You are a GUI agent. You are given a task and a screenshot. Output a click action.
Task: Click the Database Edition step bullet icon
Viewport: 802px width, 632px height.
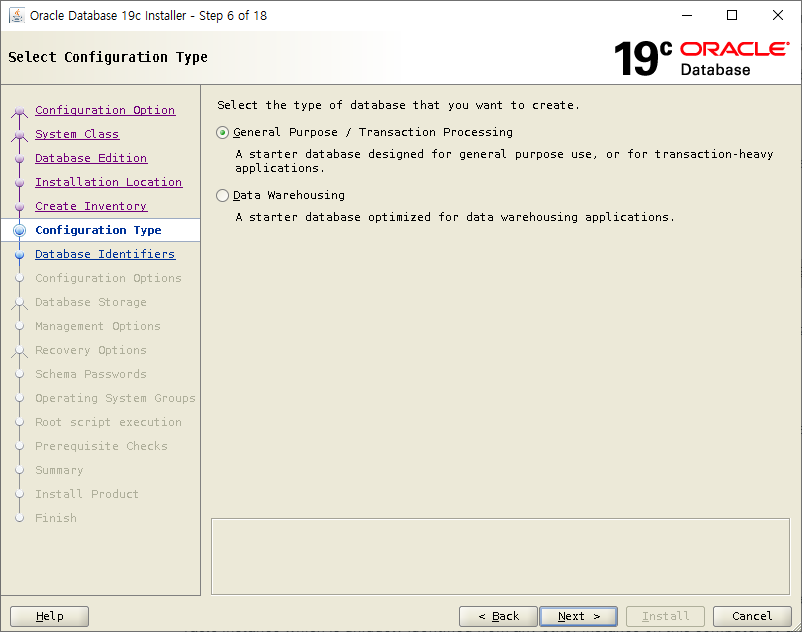click(x=19, y=159)
